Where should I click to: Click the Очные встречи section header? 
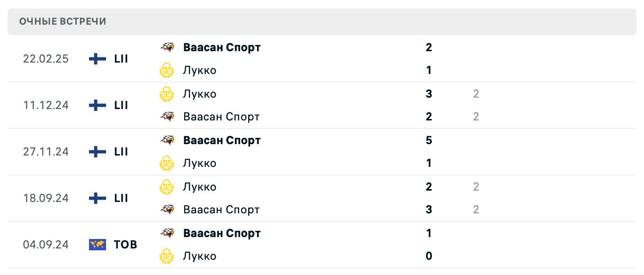pyautogui.click(x=63, y=21)
